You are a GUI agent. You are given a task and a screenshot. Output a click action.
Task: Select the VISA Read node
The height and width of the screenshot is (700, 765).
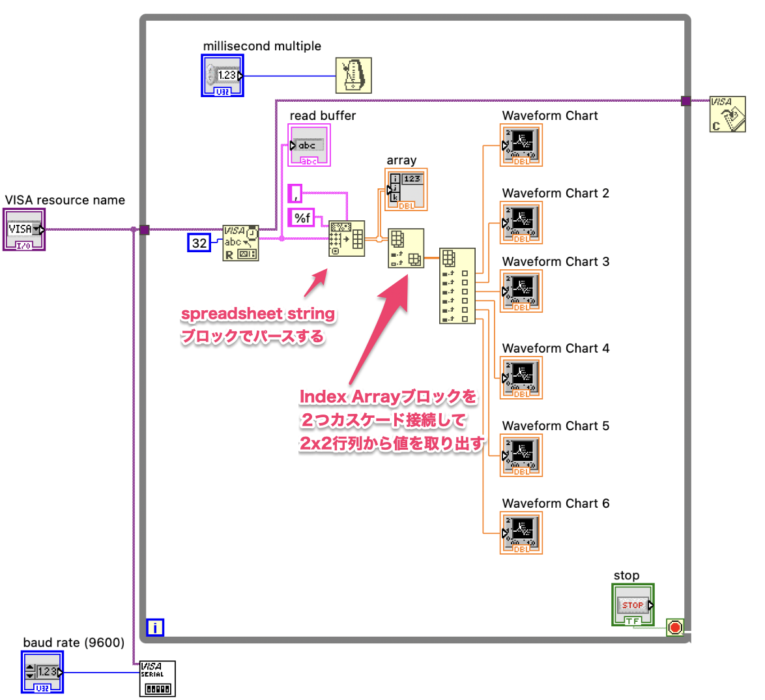[x=240, y=242]
